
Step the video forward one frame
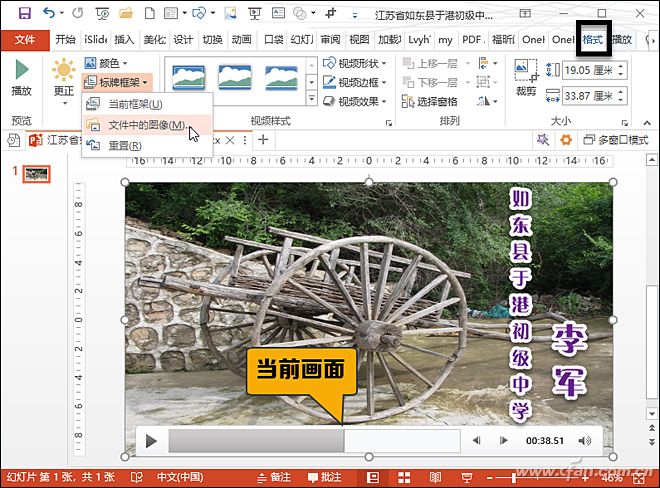504,440
